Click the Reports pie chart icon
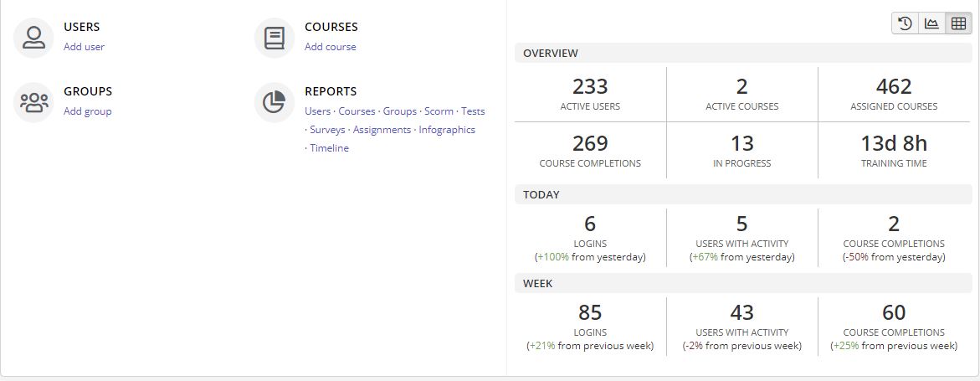 [x=275, y=102]
